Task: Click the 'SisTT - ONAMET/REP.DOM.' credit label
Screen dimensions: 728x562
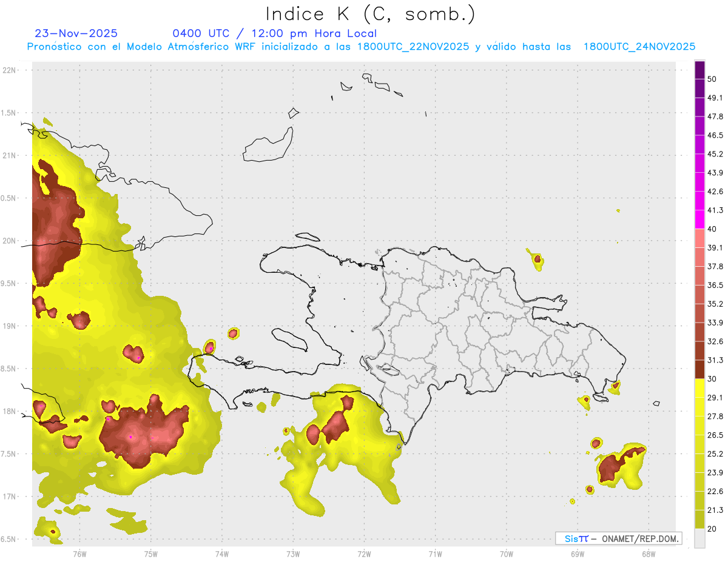Action: click(x=618, y=538)
